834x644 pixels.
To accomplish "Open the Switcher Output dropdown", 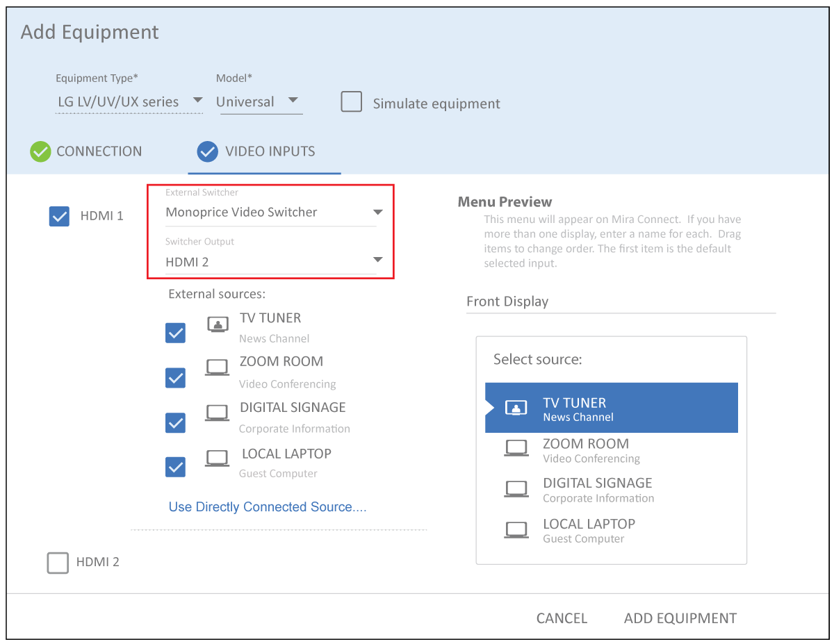I will [x=271, y=262].
